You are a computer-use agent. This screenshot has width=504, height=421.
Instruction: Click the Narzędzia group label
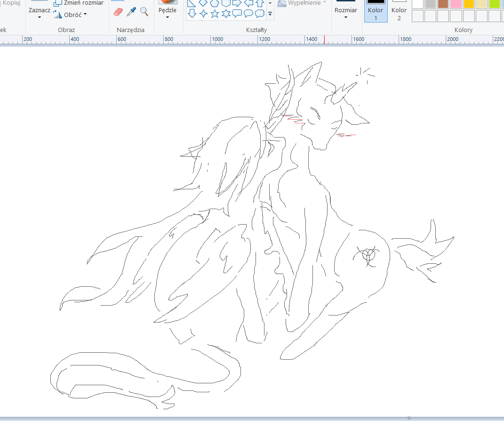[130, 30]
